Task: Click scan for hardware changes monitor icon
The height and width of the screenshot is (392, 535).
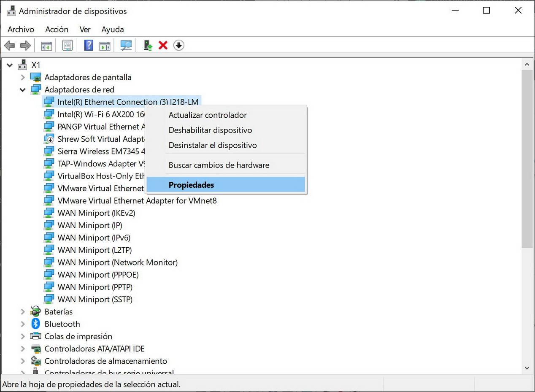Action: coord(126,45)
